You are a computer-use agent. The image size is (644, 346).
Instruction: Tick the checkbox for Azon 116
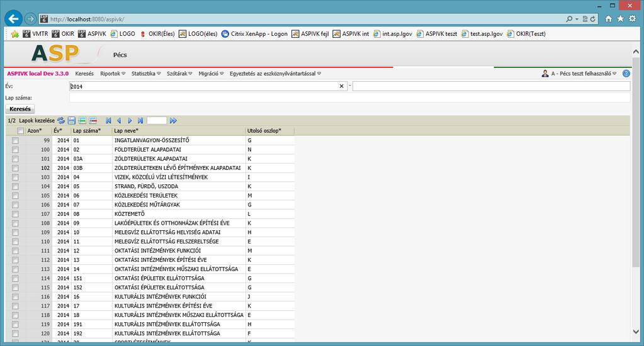coord(15,297)
